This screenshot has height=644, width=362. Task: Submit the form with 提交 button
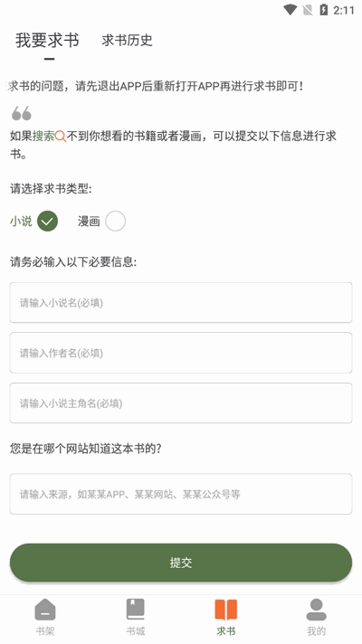(x=181, y=563)
